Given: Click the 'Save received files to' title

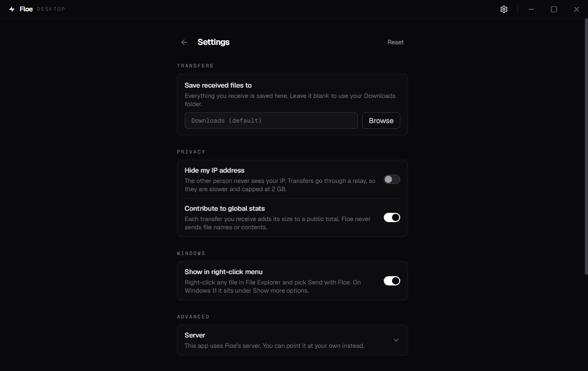Looking at the screenshot, I should (x=218, y=86).
